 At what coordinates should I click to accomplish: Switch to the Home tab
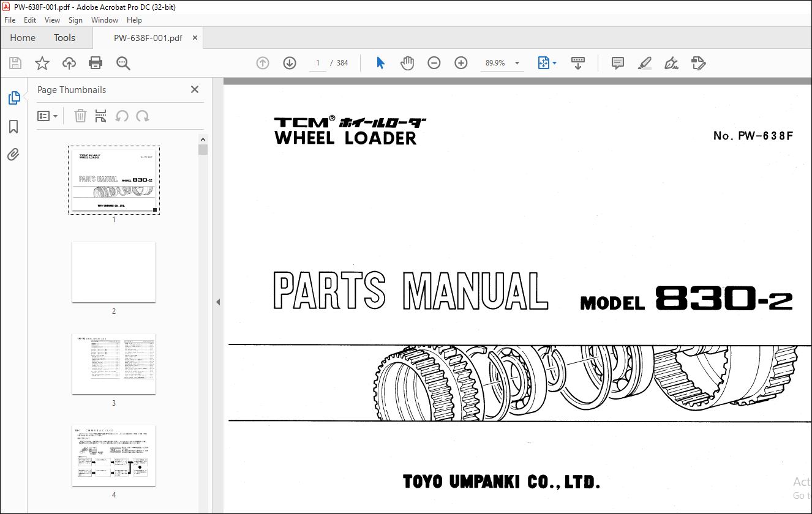(23, 38)
